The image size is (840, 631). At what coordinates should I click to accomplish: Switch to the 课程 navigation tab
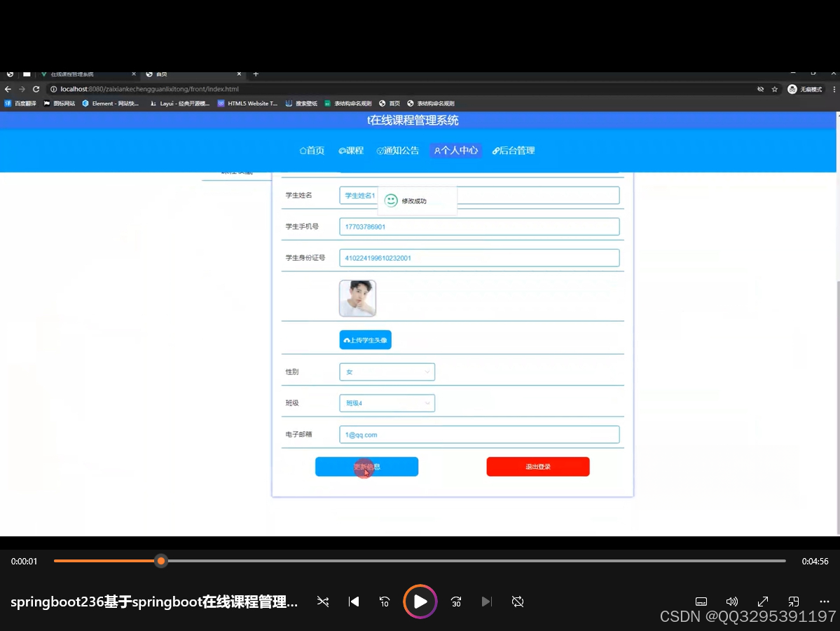click(x=351, y=150)
